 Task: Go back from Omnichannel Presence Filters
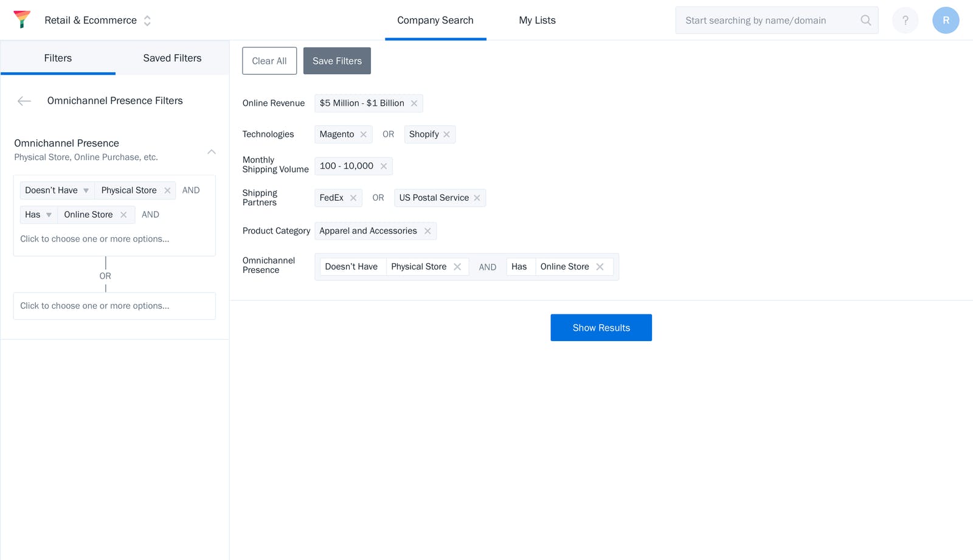pos(24,101)
